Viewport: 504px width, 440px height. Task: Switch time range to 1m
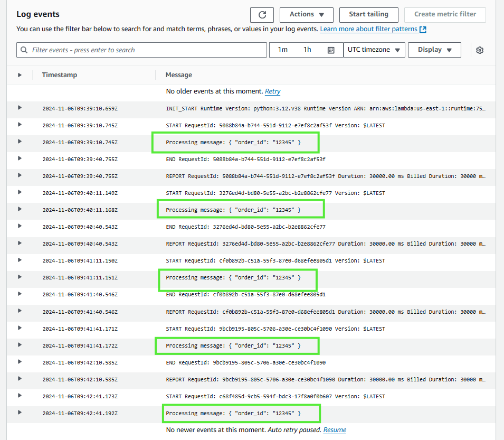coord(283,50)
